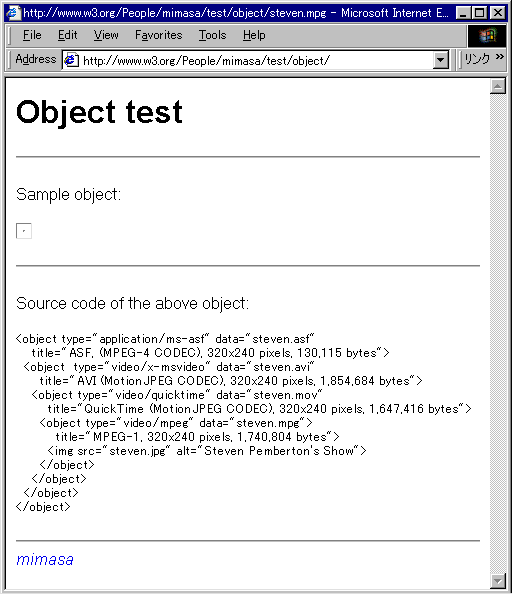512x595 pixels.
Task: Open the address bar dropdown list
Action: click(441, 60)
